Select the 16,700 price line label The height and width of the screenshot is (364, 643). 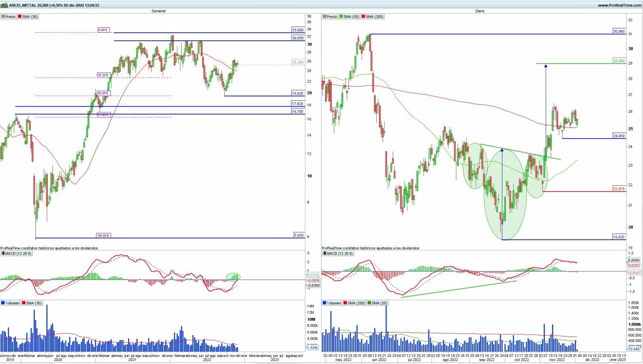point(298,111)
